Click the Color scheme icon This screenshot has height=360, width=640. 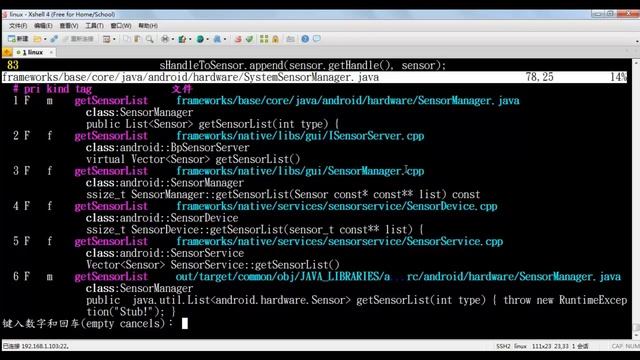tap(182, 39)
